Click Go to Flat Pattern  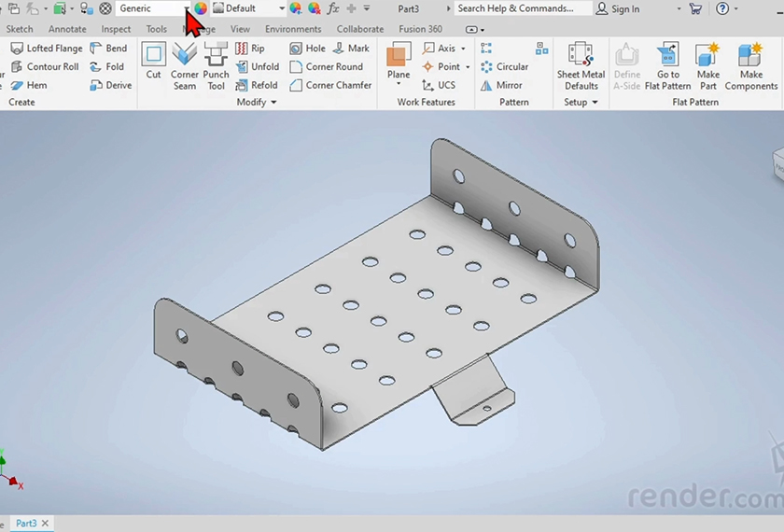click(667, 66)
